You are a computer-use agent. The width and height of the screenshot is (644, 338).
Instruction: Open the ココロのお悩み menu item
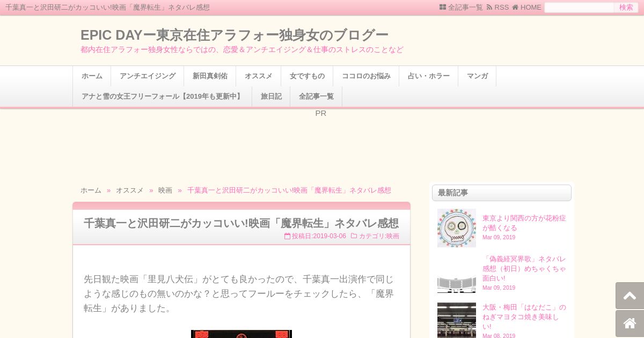[366, 76]
